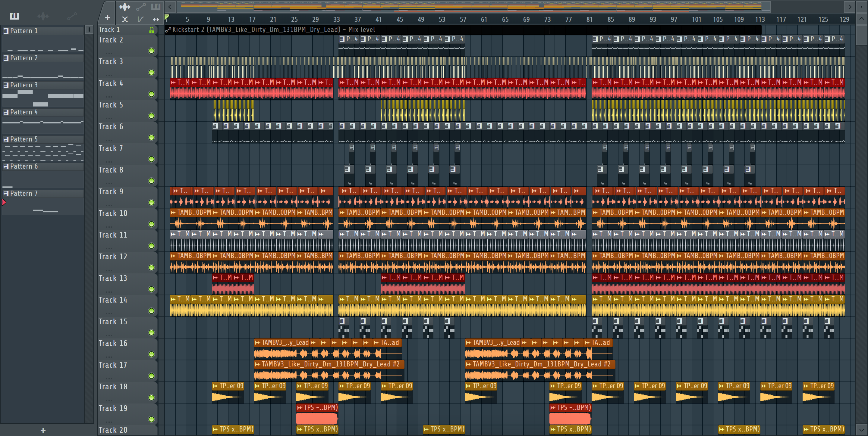The image size is (868, 436).
Task: Click the vertical scrollbar down arrow
Action: [x=862, y=430]
